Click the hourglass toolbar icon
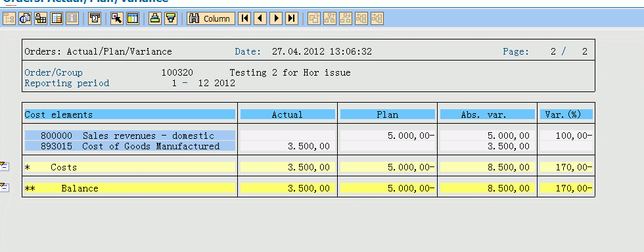The image size is (644, 252). tap(95, 18)
